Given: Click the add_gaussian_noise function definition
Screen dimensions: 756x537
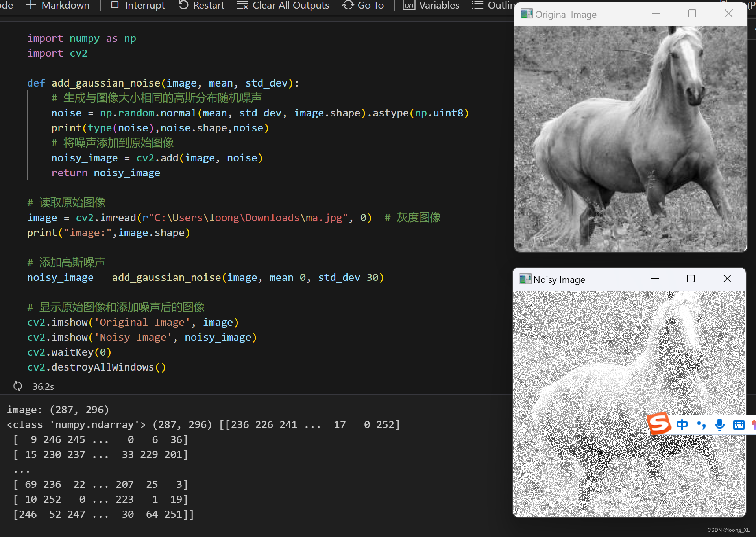Looking at the screenshot, I should (x=163, y=83).
